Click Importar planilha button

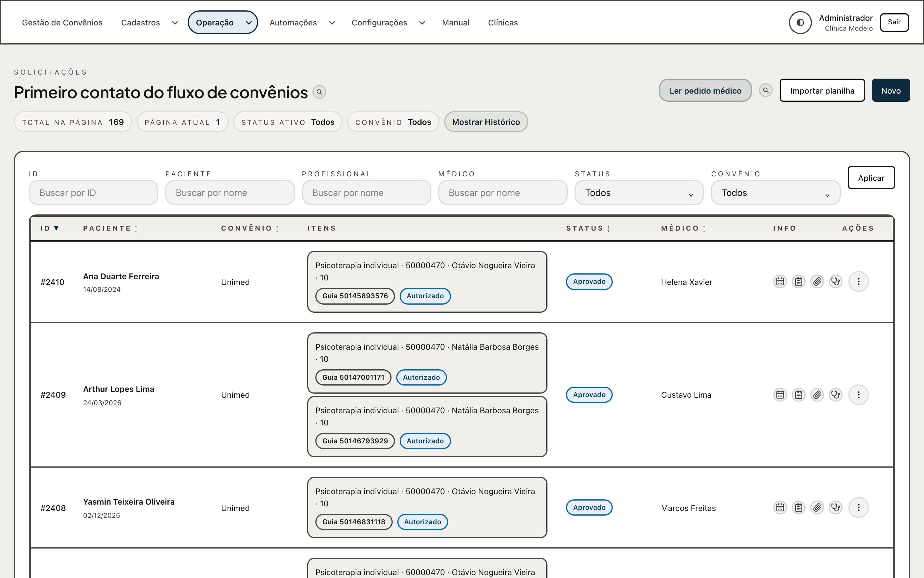point(822,90)
